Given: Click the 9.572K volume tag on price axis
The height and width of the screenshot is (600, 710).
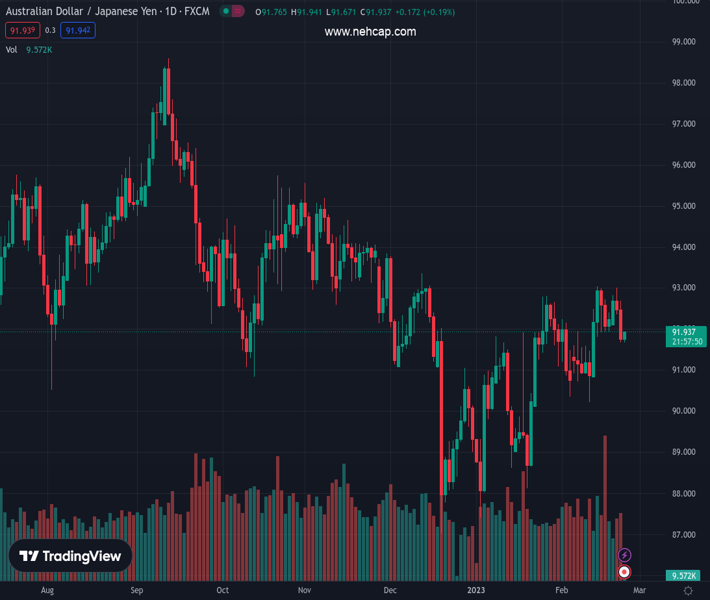Looking at the screenshot, I should (684, 576).
